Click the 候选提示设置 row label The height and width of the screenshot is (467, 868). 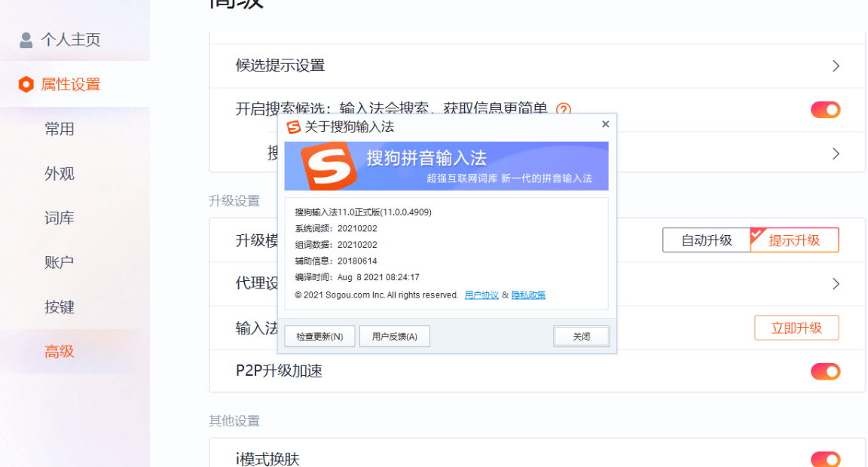click(x=280, y=66)
